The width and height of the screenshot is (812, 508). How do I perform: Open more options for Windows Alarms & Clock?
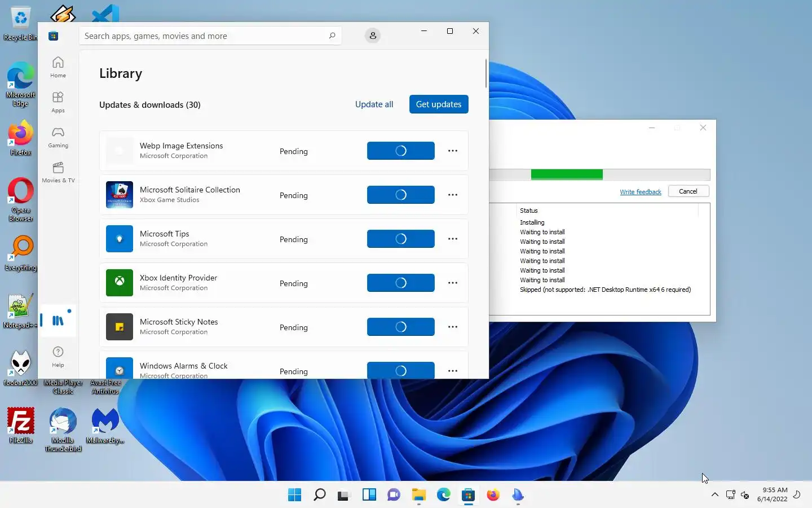coord(453,371)
